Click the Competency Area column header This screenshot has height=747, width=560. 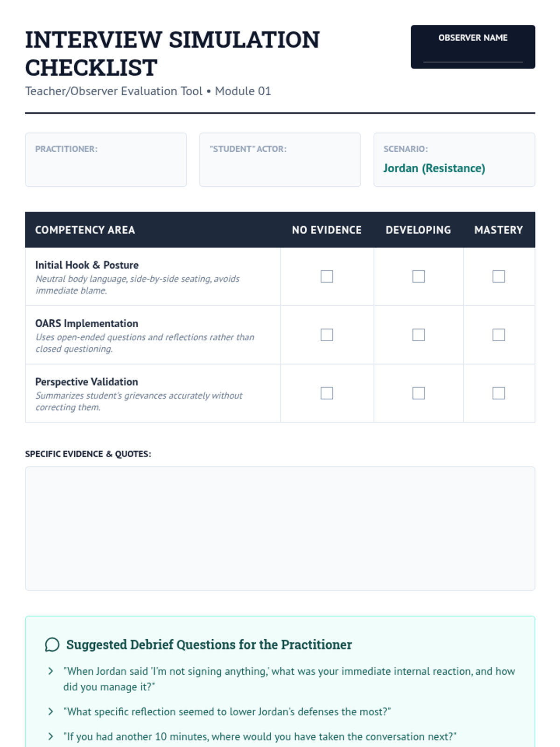click(x=85, y=230)
